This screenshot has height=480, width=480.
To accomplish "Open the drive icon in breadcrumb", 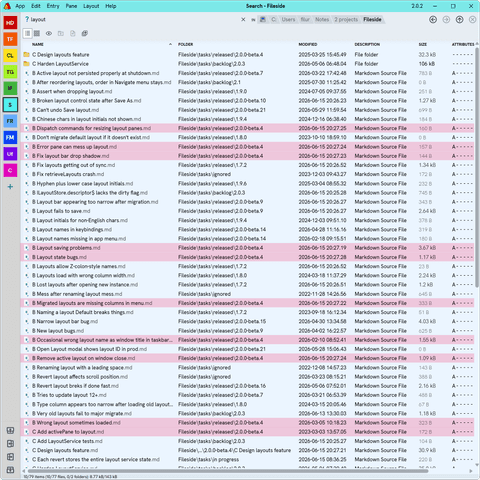I will [263, 20].
